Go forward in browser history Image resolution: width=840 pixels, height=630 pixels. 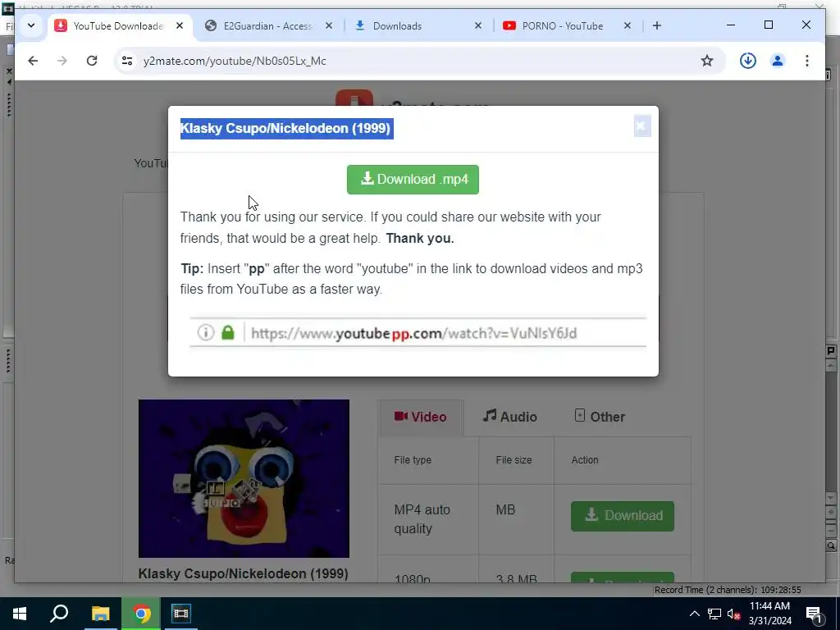(x=62, y=61)
